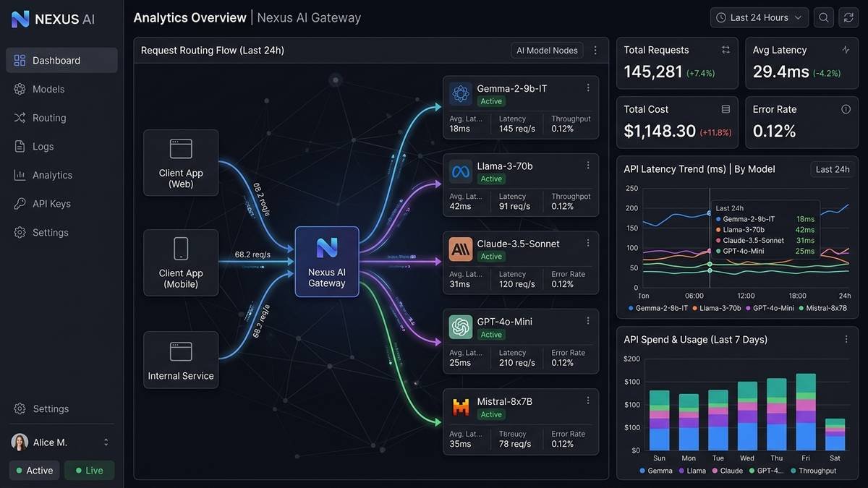Click Claude-3.5-Sonnet Active badge

coord(491,257)
